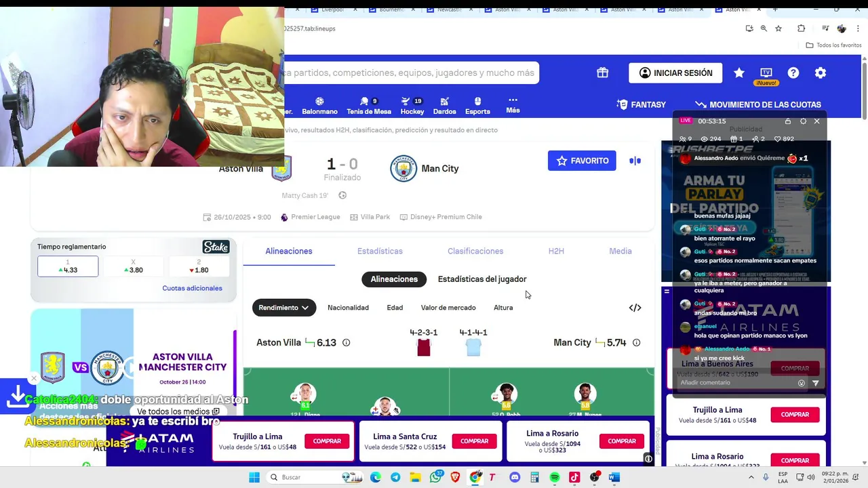Select the Alineaciones pill
Image resolution: width=868 pixels, height=488 pixels.
[x=394, y=279]
